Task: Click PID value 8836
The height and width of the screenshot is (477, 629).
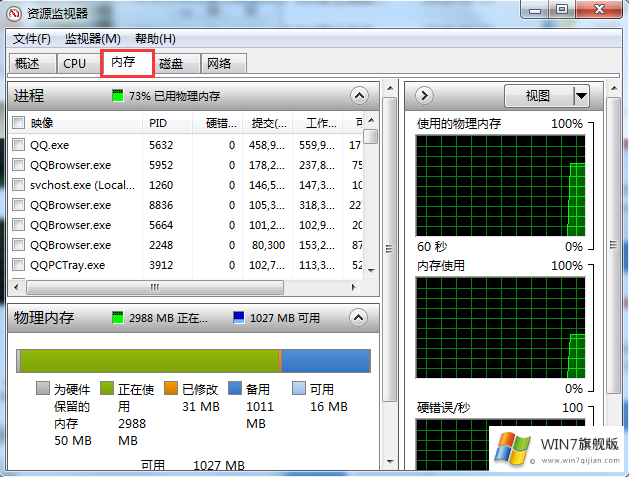Action: (161, 205)
